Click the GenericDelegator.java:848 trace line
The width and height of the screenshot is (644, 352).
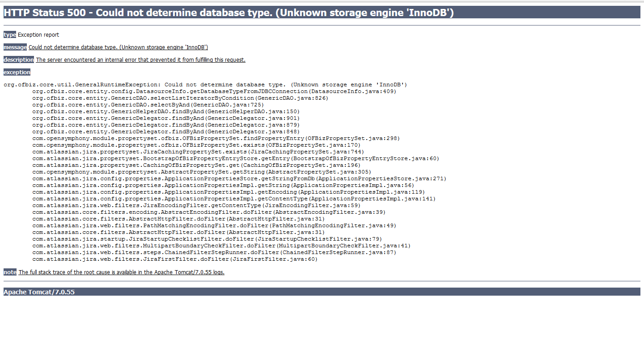[166, 131]
